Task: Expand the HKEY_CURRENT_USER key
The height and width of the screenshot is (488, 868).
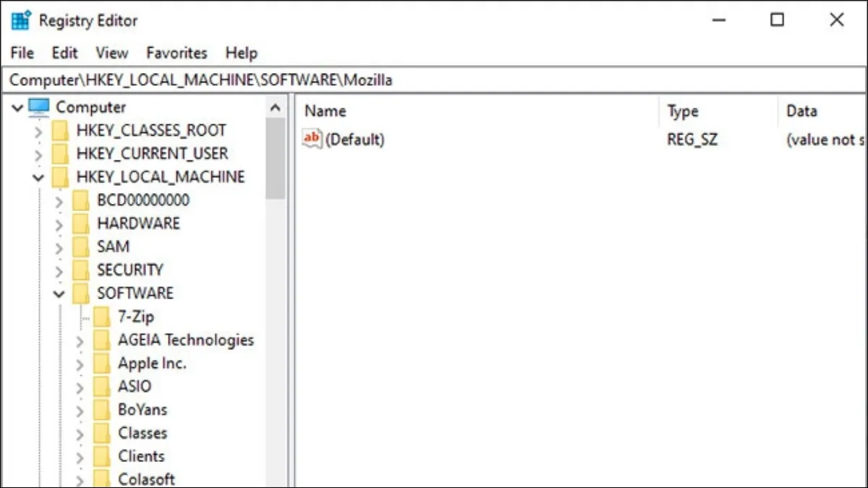Action: (38, 153)
